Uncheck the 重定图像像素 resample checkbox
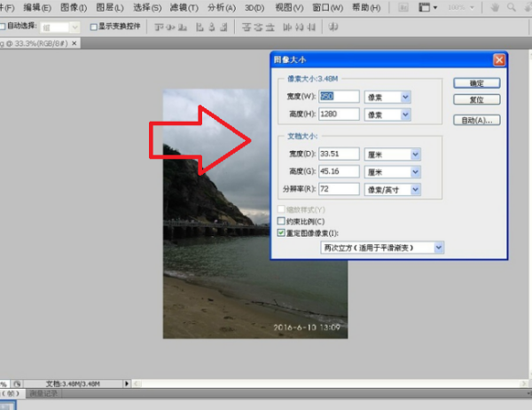The width and height of the screenshot is (532, 410). [x=282, y=232]
